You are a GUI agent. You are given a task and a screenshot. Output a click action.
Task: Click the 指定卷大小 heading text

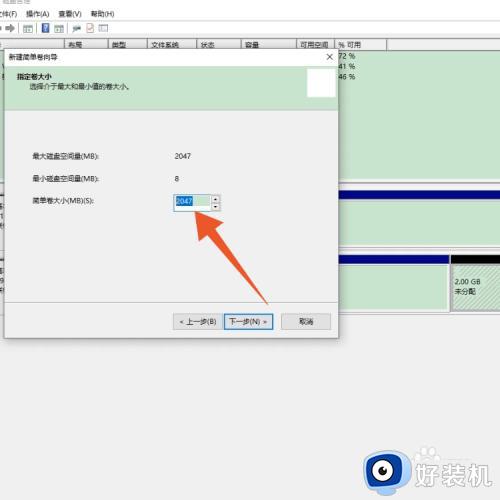coord(34,77)
